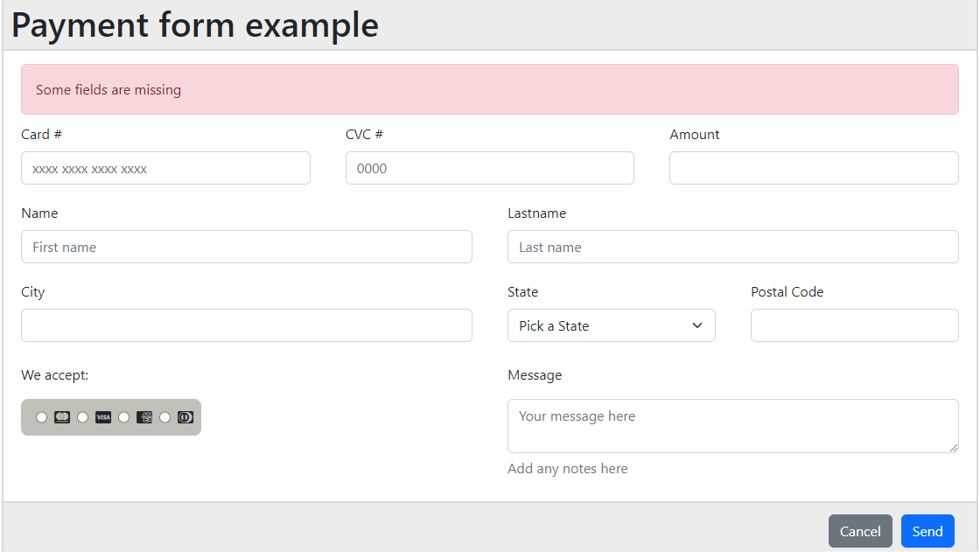This screenshot has height=552, width=980.
Task: Click the Amount input field
Action: point(813,168)
